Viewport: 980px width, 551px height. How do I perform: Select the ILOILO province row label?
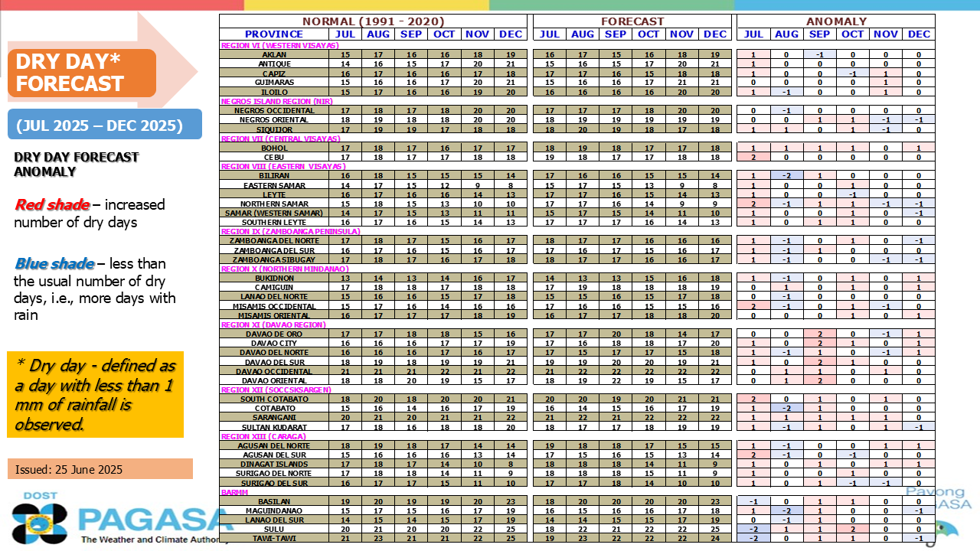point(274,92)
